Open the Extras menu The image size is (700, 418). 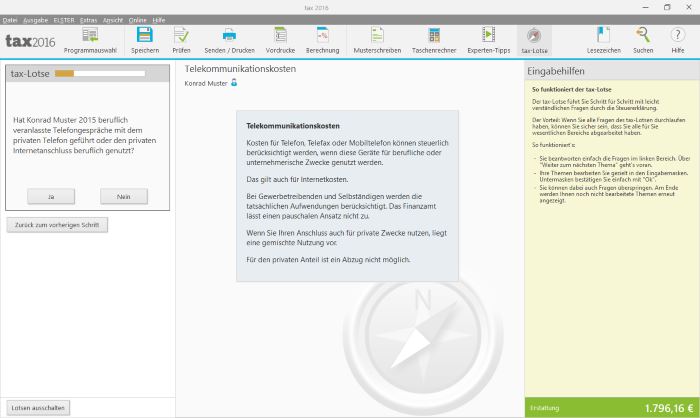tap(88, 20)
